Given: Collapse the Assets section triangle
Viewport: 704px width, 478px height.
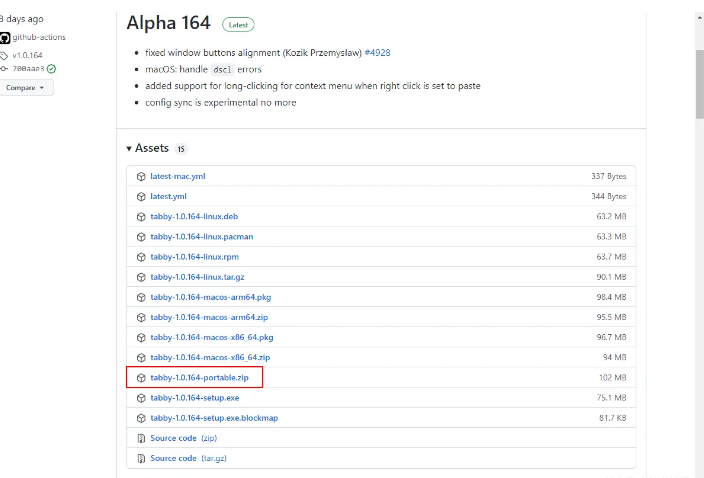Looking at the screenshot, I should [129, 149].
